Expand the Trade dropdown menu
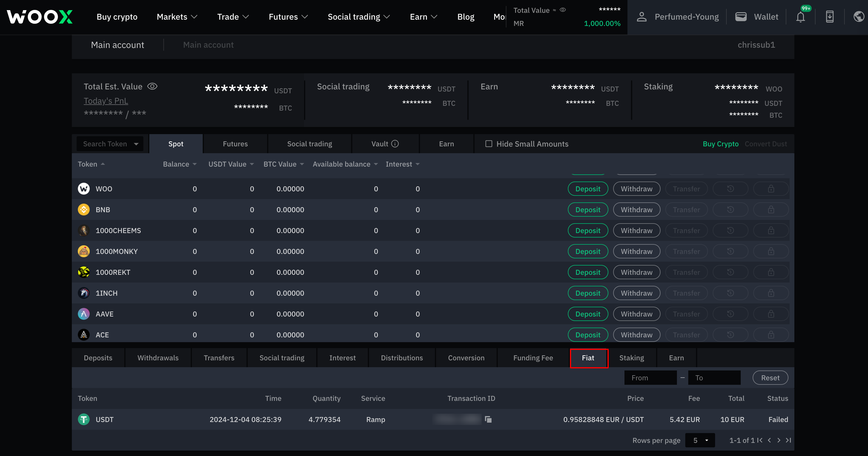Viewport: 868px width, 456px height. (233, 17)
